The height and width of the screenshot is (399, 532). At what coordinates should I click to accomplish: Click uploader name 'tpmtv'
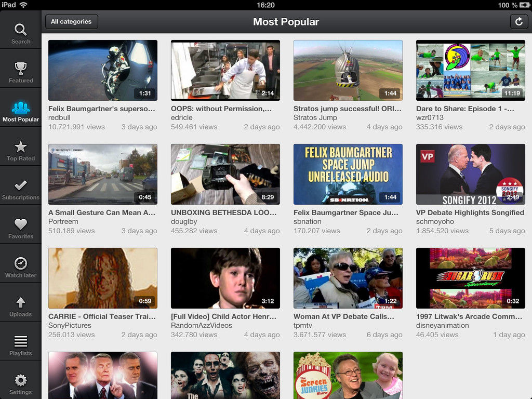tap(303, 325)
